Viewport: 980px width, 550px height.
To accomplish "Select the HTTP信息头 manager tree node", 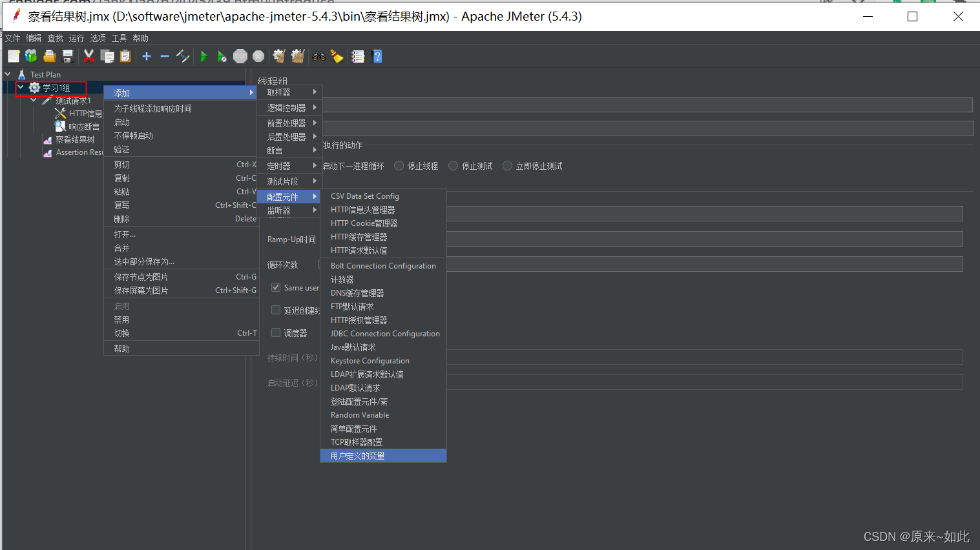I will click(x=86, y=114).
